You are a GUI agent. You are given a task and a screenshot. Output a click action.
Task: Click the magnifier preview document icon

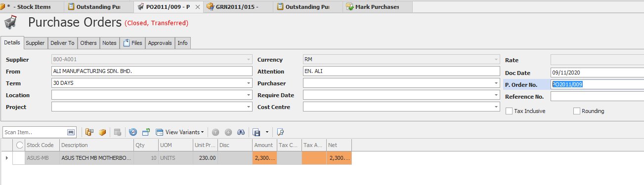point(280,132)
